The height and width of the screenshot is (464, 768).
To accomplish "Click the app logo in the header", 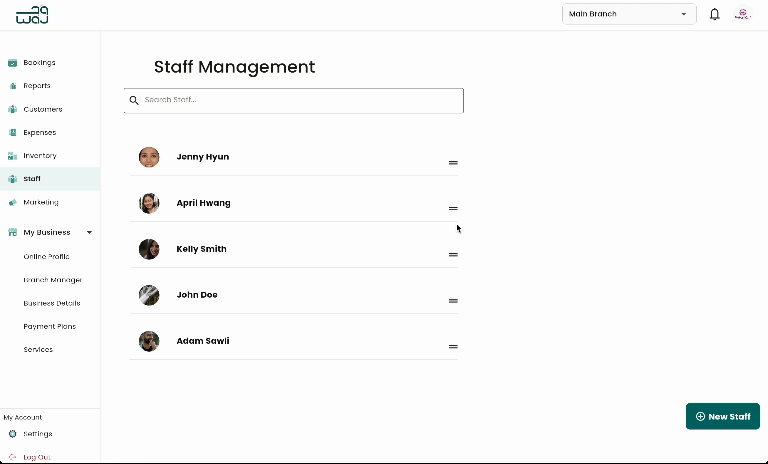I will [x=32, y=15].
